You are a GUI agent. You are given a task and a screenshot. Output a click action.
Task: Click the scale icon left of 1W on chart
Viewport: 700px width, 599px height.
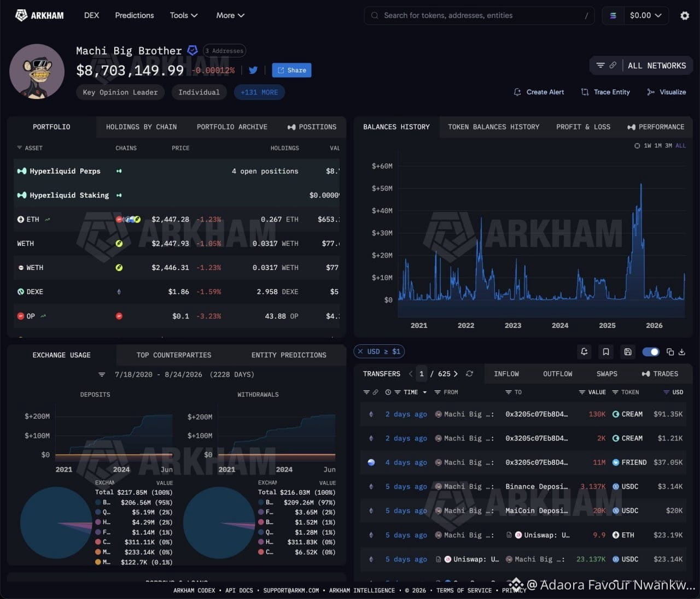[x=637, y=146]
